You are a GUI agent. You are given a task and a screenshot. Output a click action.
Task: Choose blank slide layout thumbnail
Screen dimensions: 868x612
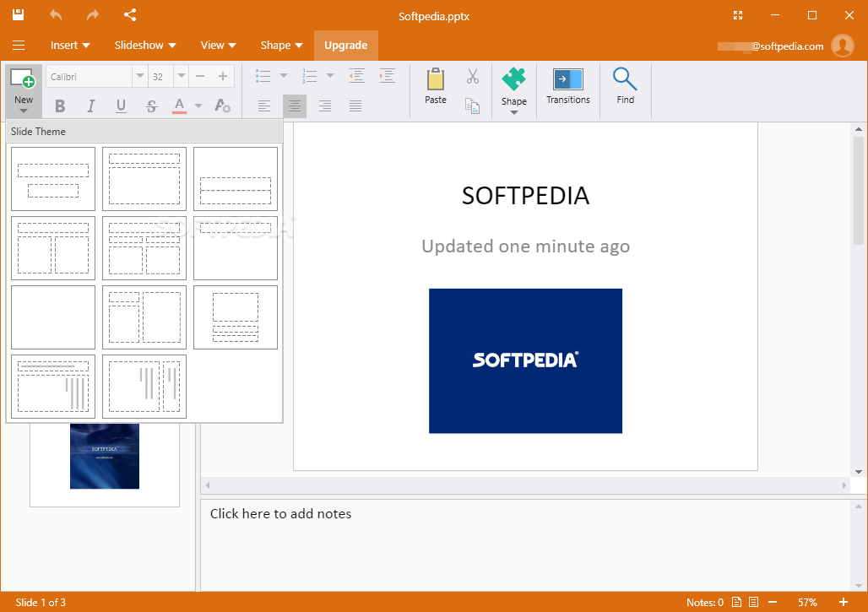[53, 317]
